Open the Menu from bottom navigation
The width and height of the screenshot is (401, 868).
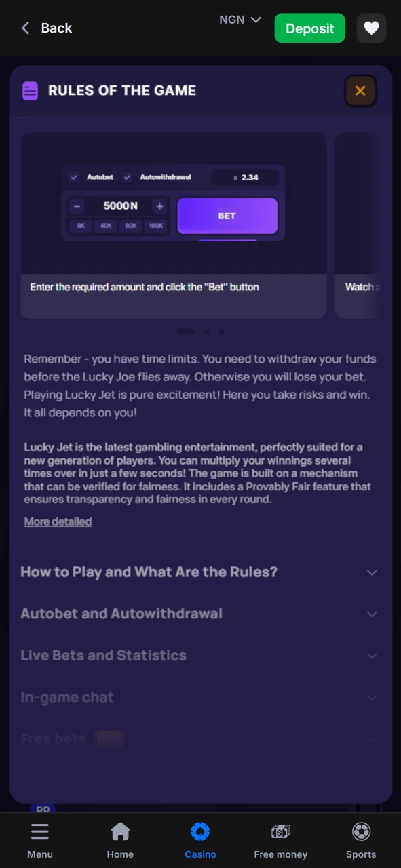[x=39, y=841]
